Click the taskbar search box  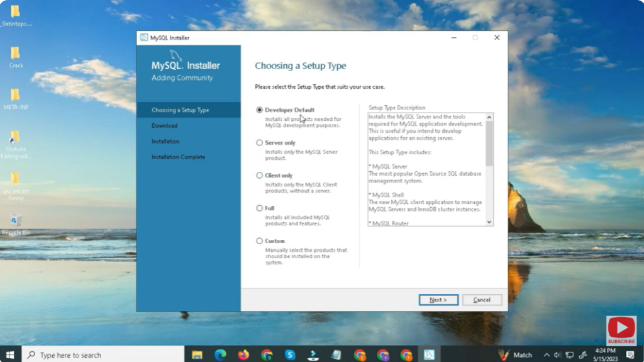click(103, 354)
